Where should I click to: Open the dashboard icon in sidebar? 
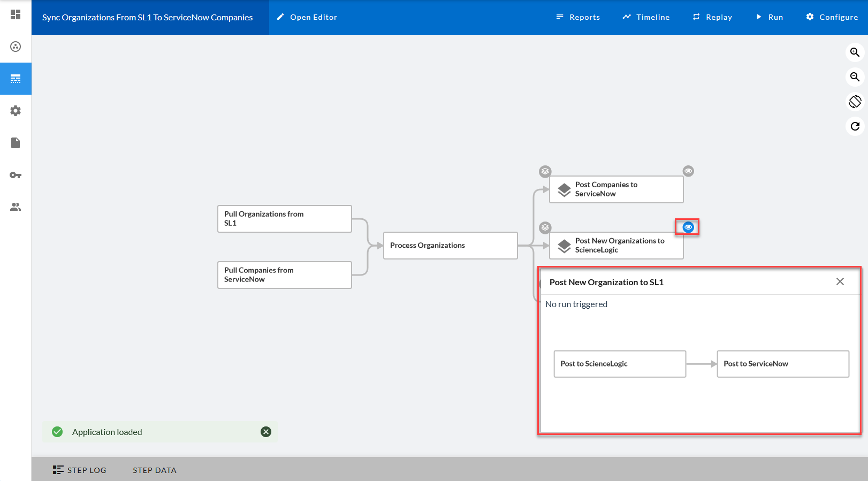pyautogui.click(x=16, y=14)
